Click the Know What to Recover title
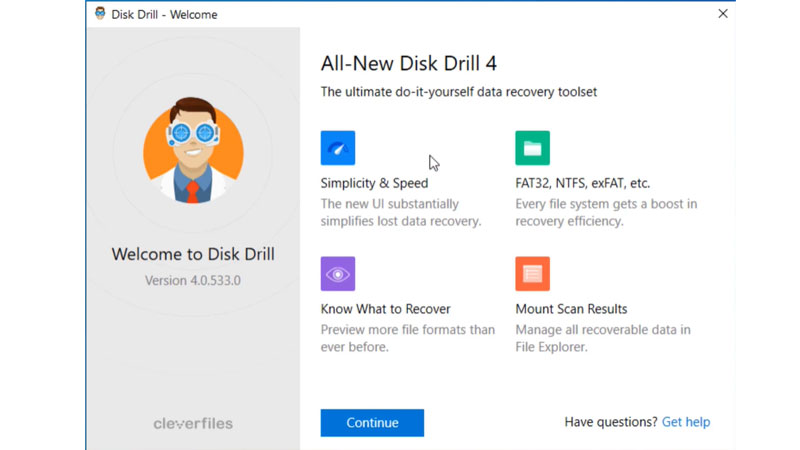Image resolution: width=800 pixels, height=450 pixels. (x=385, y=309)
